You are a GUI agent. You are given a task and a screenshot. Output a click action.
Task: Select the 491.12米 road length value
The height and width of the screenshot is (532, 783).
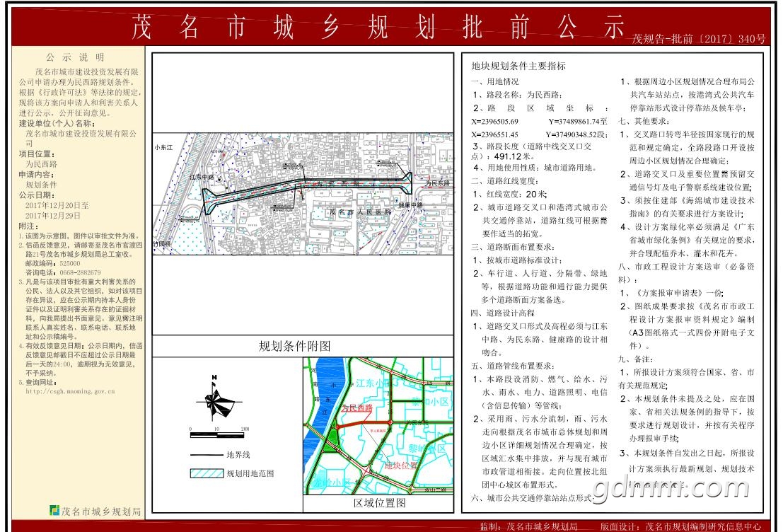click(514, 156)
